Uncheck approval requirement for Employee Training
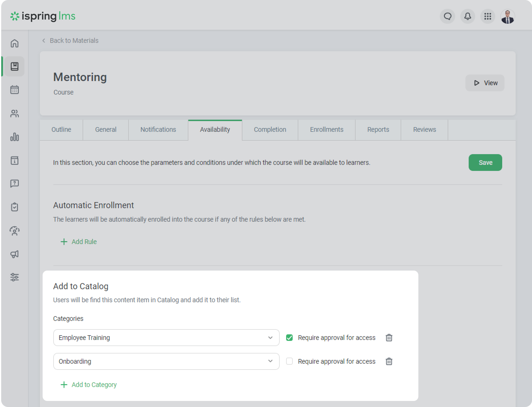This screenshot has width=532, height=407. click(289, 337)
